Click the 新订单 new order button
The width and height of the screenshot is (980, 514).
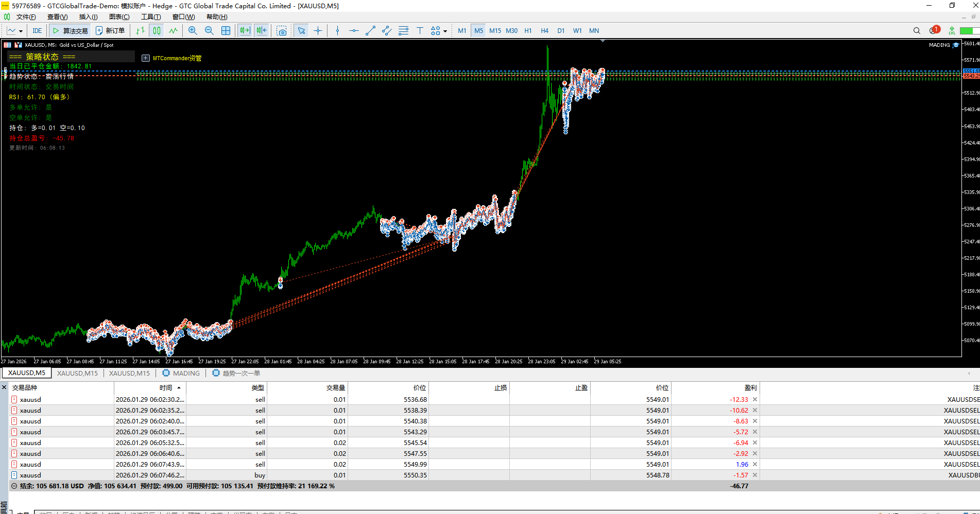pyautogui.click(x=110, y=31)
